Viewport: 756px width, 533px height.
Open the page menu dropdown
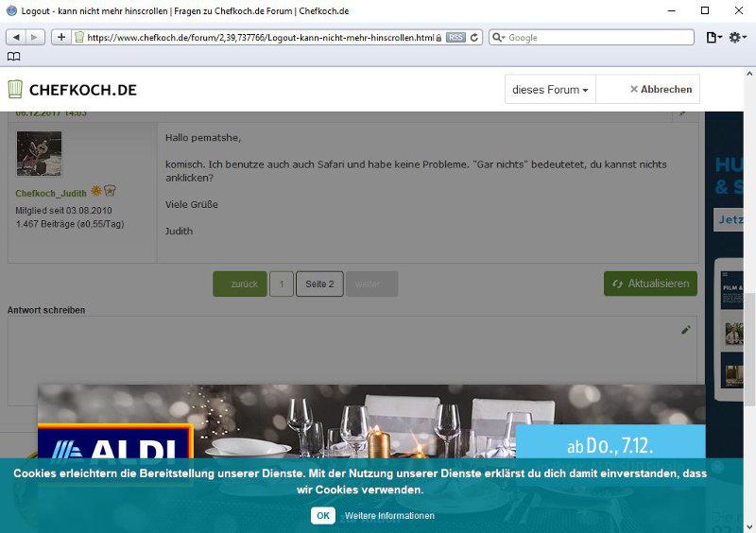713,37
